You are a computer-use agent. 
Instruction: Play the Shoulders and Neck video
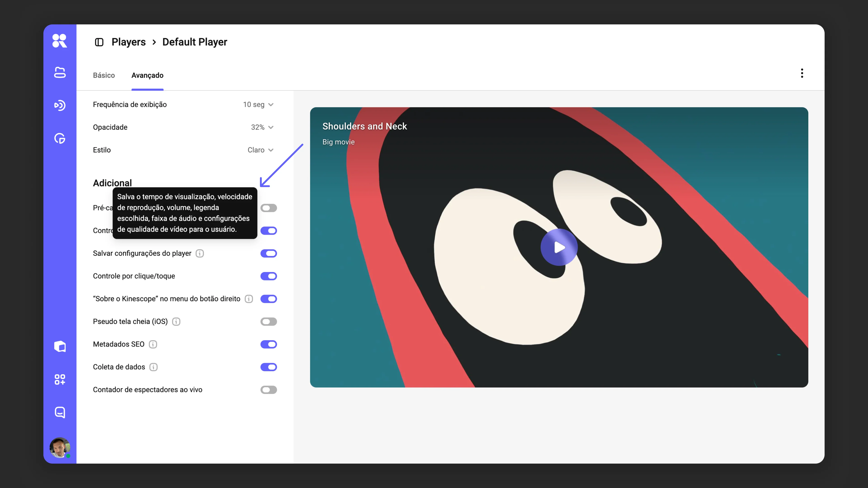[x=559, y=247]
